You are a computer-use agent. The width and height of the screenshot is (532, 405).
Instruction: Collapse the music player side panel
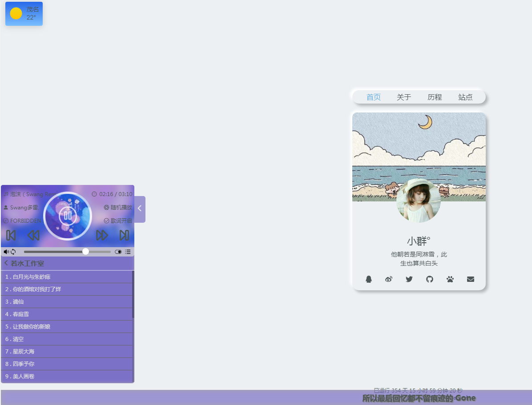pyautogui.click(x=140, y=209)
